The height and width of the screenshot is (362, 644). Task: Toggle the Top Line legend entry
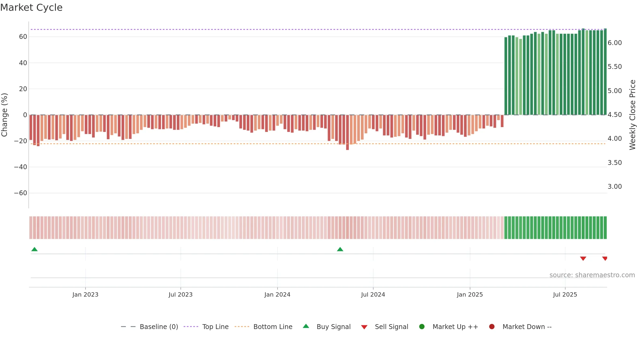point(206,327)
